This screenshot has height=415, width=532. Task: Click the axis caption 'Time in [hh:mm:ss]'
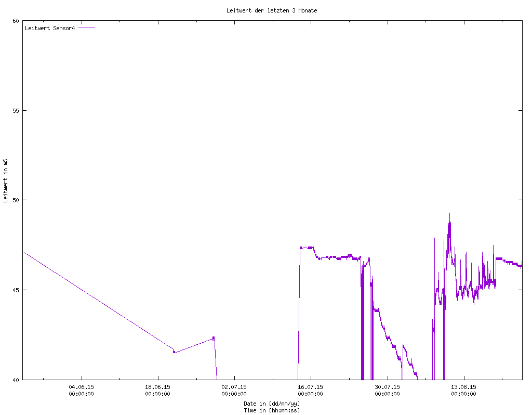[x=272, y=411]
